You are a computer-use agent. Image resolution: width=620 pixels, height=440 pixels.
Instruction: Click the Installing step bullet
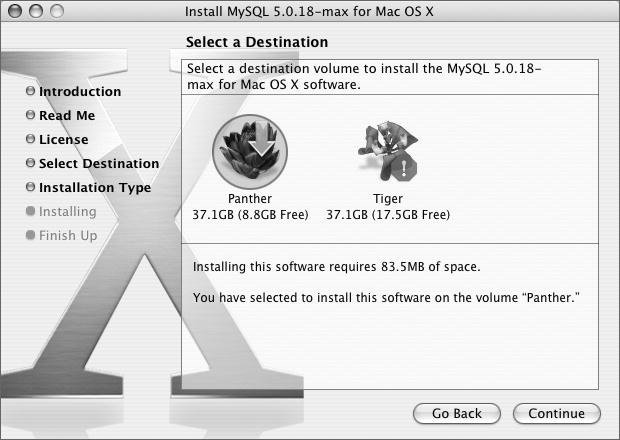(30, 211)
